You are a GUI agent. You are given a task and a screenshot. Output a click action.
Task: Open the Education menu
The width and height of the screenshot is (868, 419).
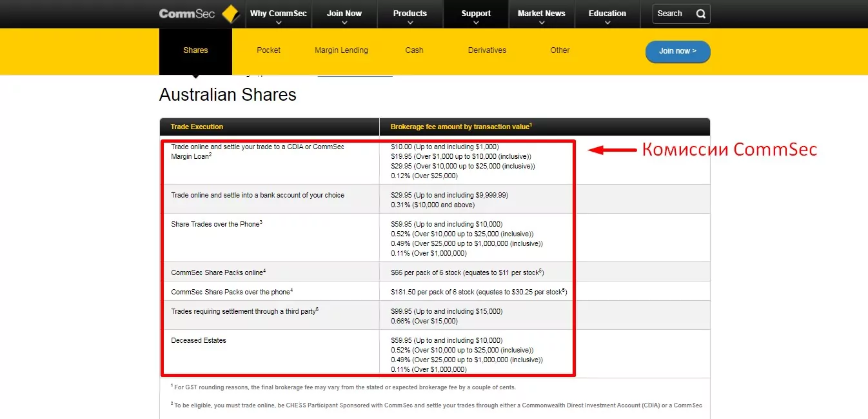[x=607, y=14]
